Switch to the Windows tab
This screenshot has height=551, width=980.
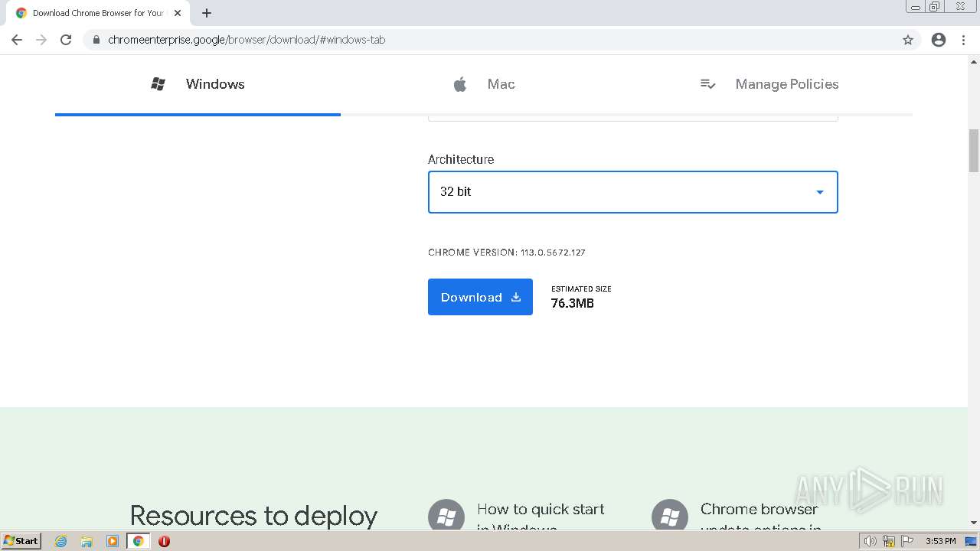[198, 84]
